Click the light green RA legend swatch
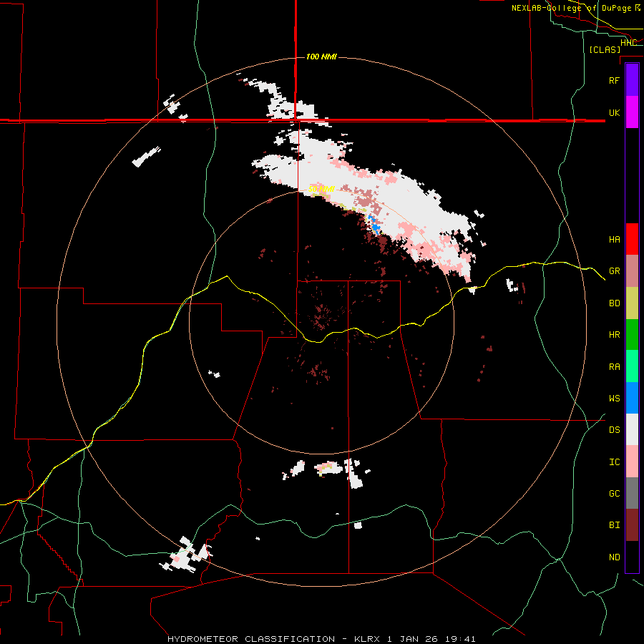644x644 pixels. point(632,366)
